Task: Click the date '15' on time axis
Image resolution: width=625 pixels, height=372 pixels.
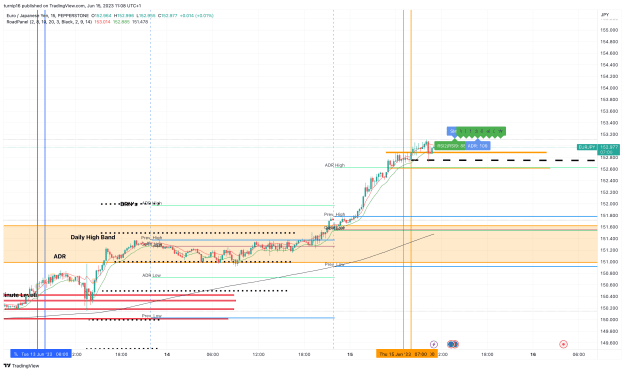Action: (350, 354)
